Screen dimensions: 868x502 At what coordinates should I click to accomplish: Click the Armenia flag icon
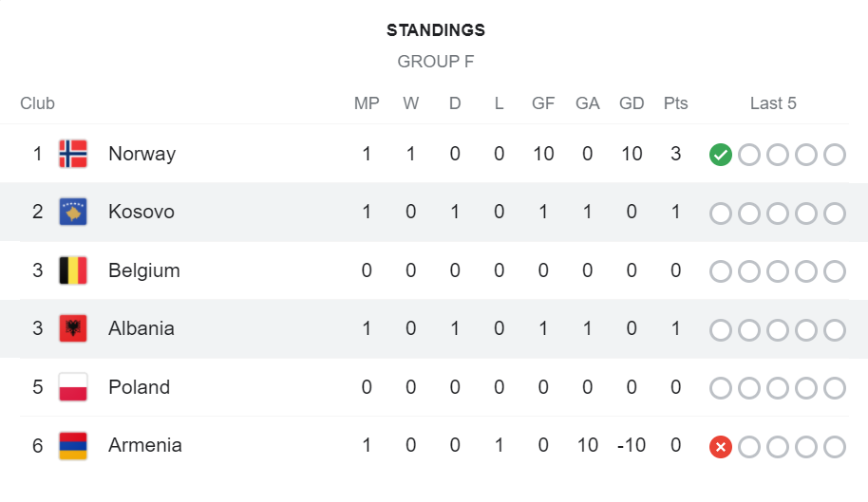73,445
